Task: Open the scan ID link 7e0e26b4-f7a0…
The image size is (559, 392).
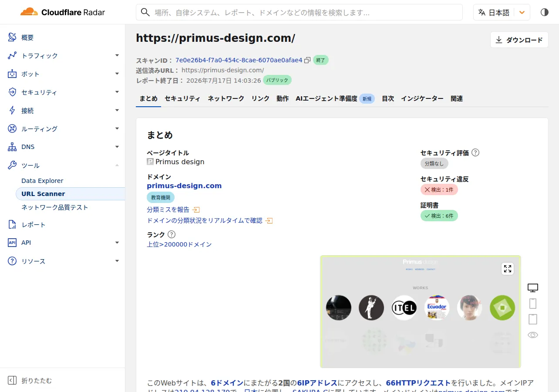Action: 239,60
